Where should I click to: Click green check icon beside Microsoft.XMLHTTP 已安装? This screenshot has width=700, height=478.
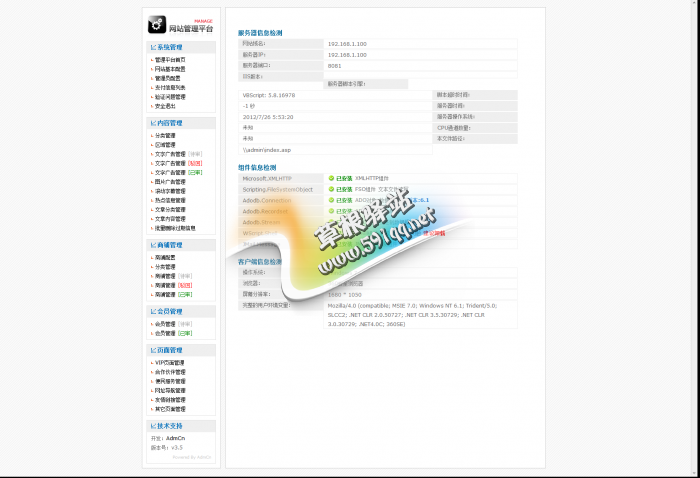point(331,178)
